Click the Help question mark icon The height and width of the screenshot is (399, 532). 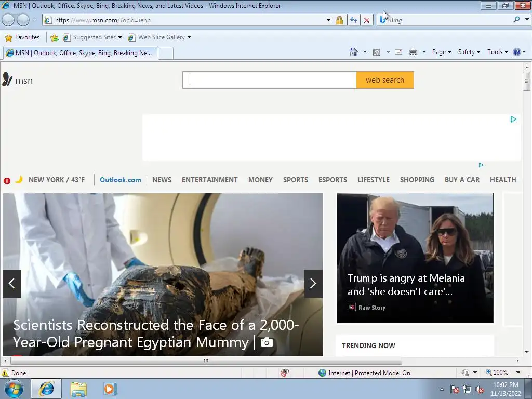(x=517, y=52)
